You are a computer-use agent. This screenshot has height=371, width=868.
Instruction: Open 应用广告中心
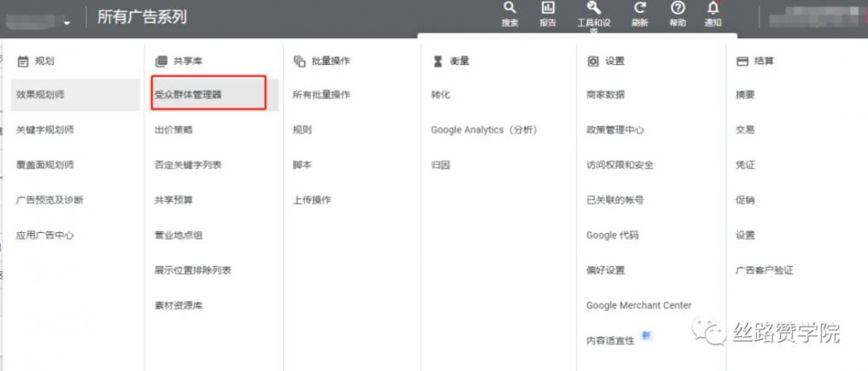click(x=45, y=235)
